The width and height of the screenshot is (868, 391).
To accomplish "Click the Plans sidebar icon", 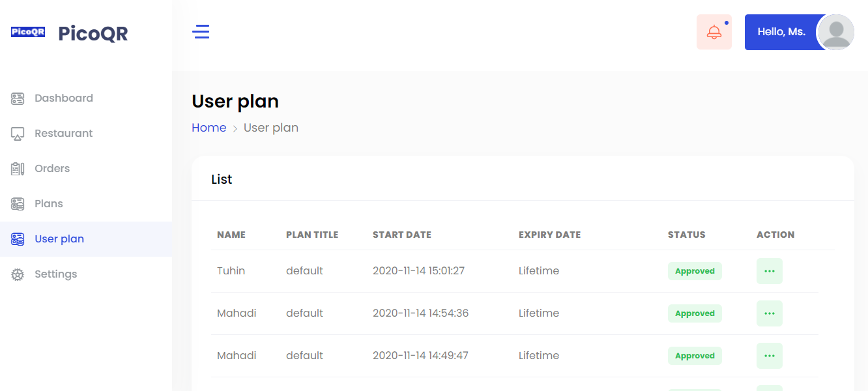I will click(x=18, y=204).
